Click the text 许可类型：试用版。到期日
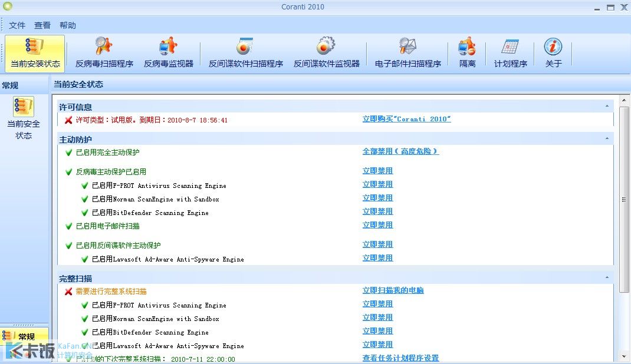The height and width of the screenshot is (364, 631). pos(120,120)
